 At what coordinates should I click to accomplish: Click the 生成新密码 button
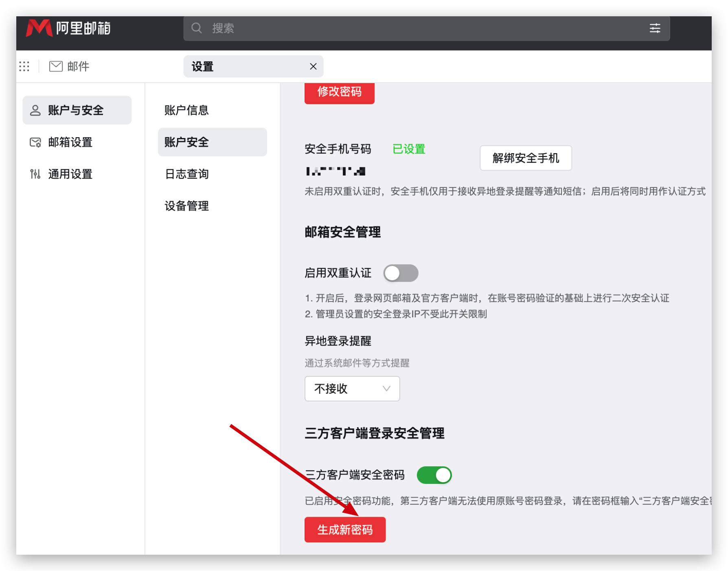point(345,529)
